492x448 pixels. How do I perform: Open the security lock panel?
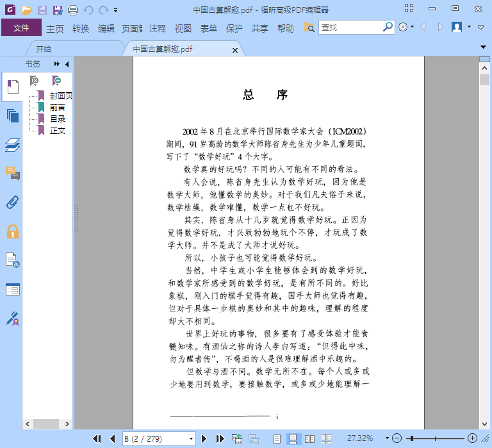click(13, 232)
